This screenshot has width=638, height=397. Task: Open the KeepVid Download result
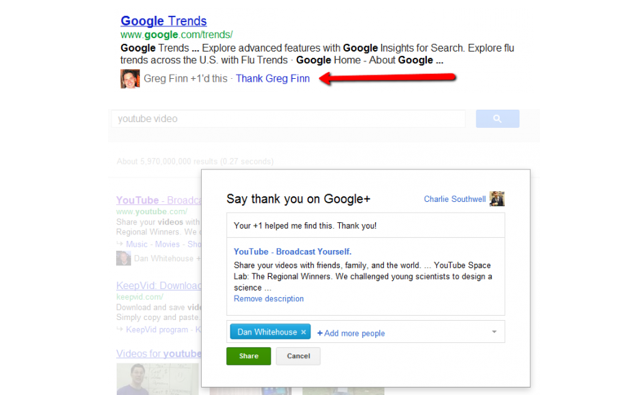click(x=159, y=286)
